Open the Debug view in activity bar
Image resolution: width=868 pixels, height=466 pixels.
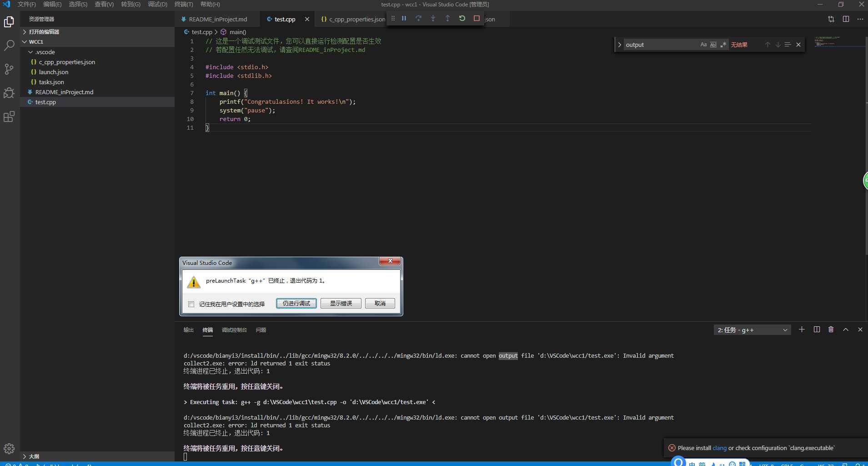pyautogui.click(x=9, y=93)
